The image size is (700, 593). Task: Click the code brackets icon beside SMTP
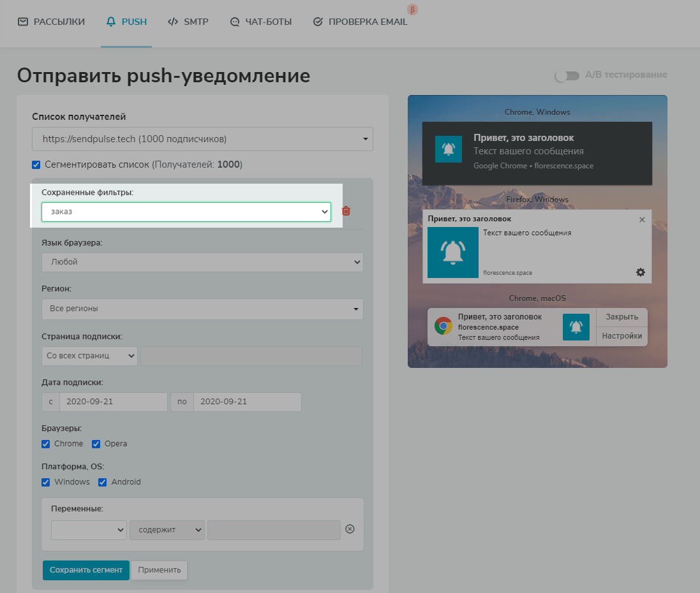pos(173,22)
